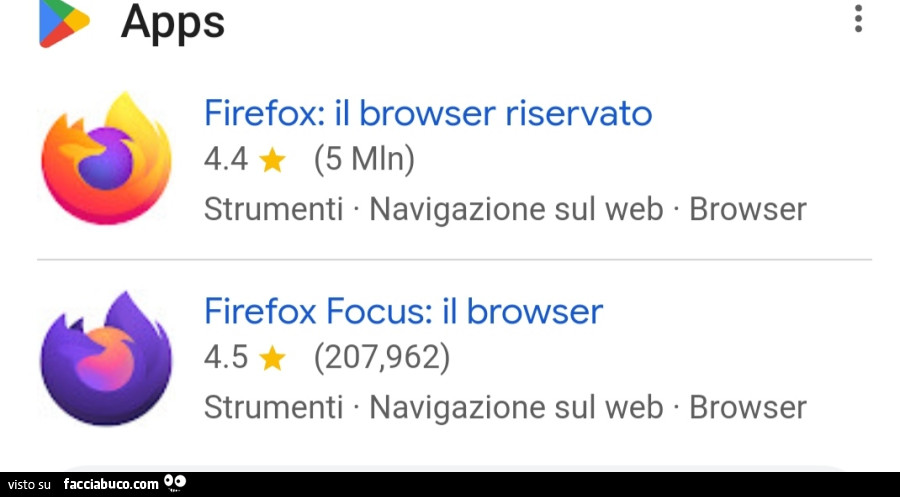Click 'Strumenti' under the Firefox listing
900x497 pixels.
[x=272, y=209]
